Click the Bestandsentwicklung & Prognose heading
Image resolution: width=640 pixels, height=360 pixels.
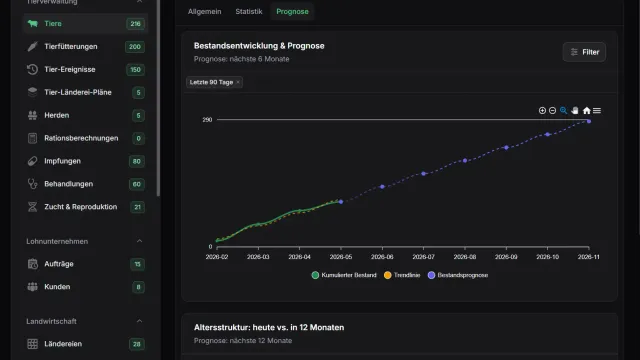(x=259, y=46)
